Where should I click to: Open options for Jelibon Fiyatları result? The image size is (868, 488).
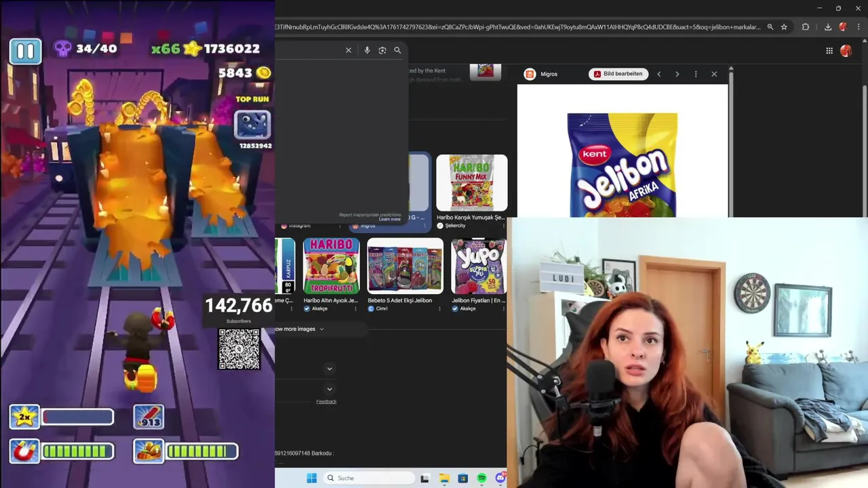pos(504,308)
